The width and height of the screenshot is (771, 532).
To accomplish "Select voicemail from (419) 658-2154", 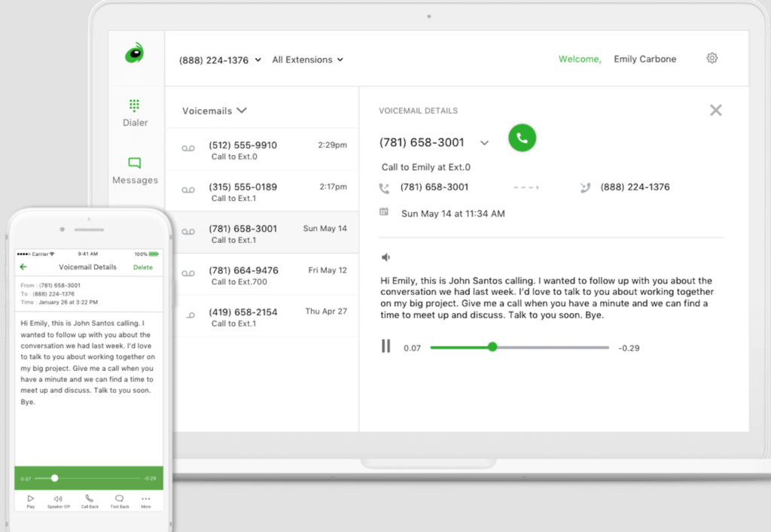I will point(262,316).
